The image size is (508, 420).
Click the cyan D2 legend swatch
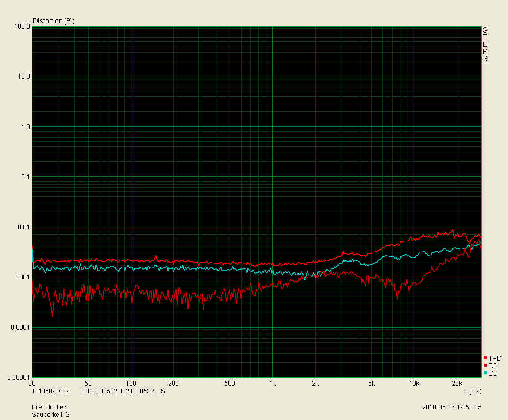485,373
